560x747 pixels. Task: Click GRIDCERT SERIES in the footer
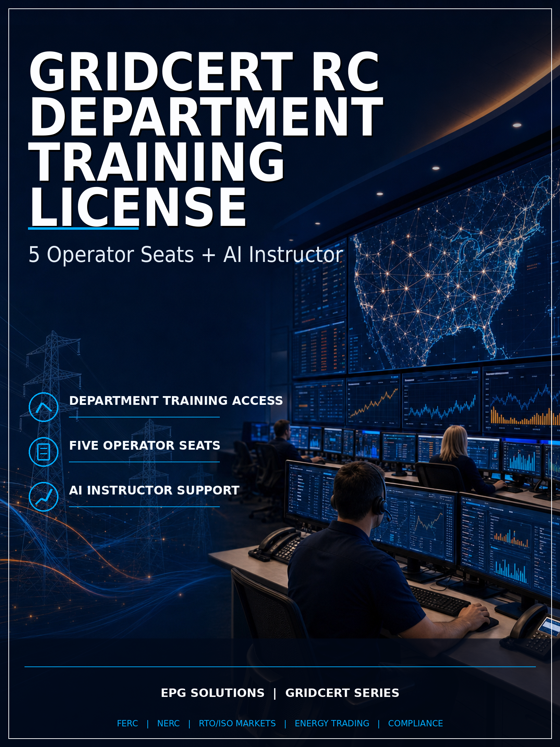point(342,693)
